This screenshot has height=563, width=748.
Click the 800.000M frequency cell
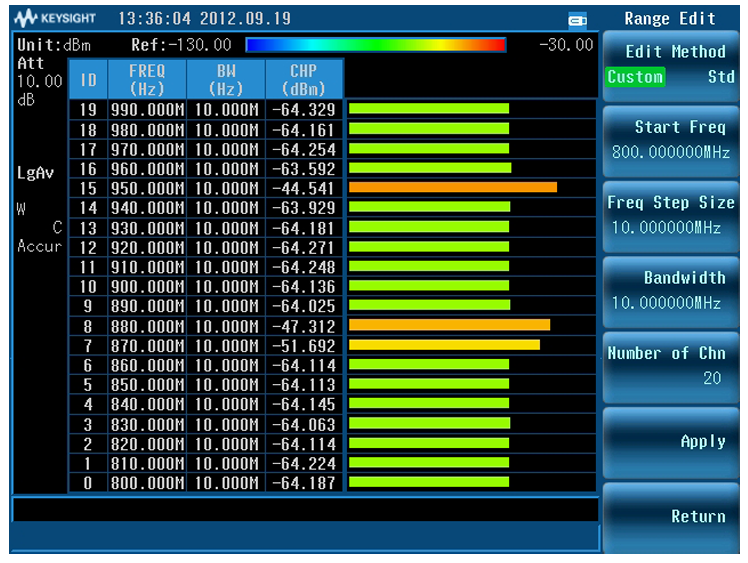[x=147, y=483]
